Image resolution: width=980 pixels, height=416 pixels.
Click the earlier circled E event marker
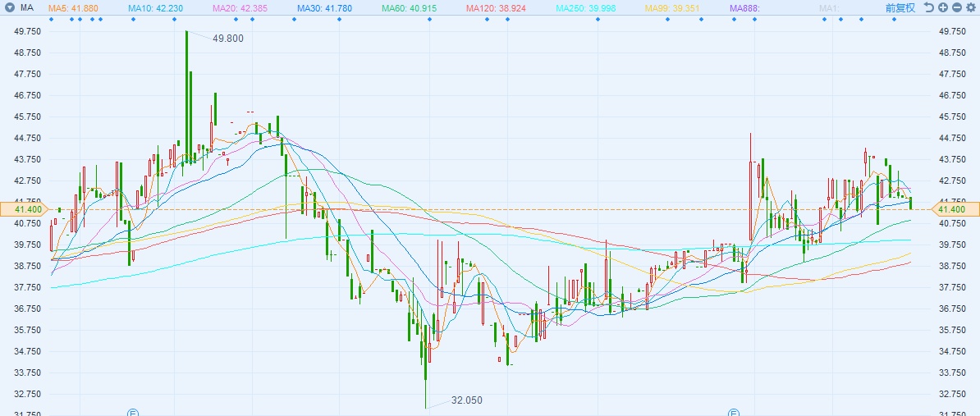132,413
